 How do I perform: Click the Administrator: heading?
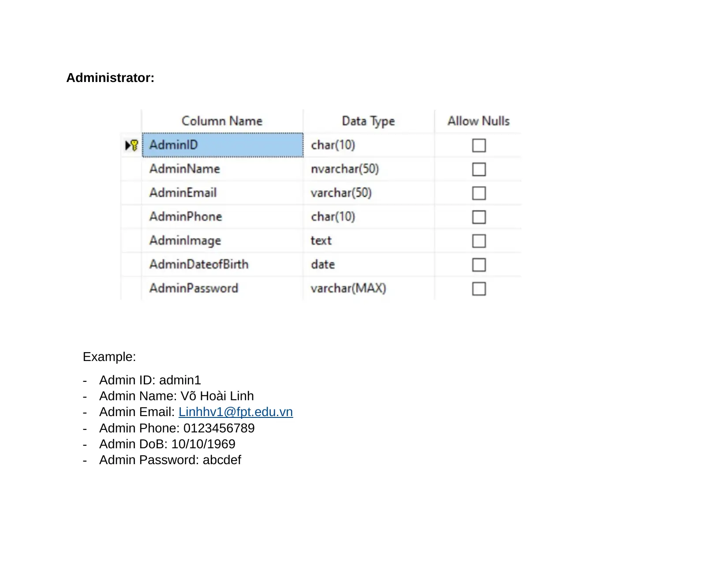[x=110, y=78]
